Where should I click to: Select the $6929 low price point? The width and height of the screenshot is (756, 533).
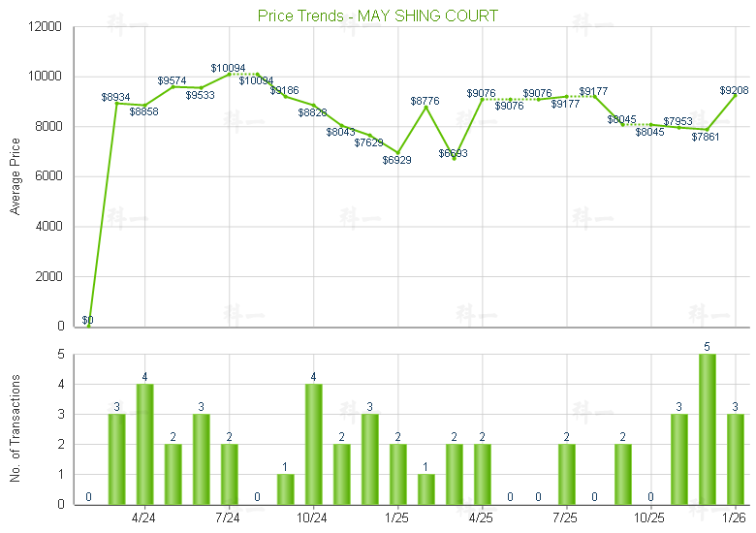tap(397, 153)
